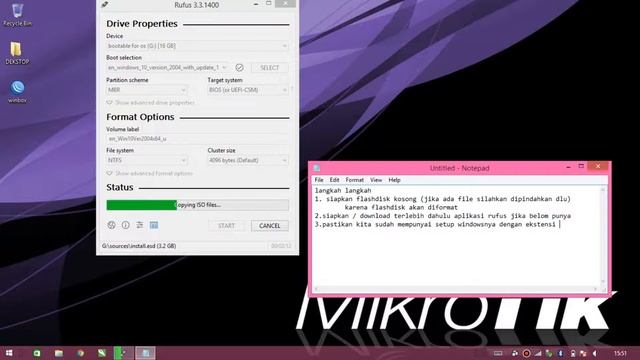Open the Target system dropdown
Screen dimensions: 640x360
248,90
